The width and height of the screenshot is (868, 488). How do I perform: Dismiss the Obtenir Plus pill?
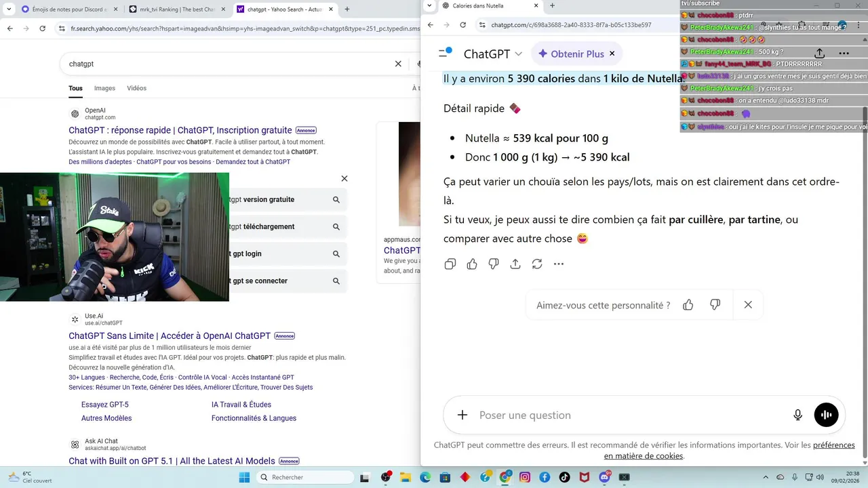[612, 54]
